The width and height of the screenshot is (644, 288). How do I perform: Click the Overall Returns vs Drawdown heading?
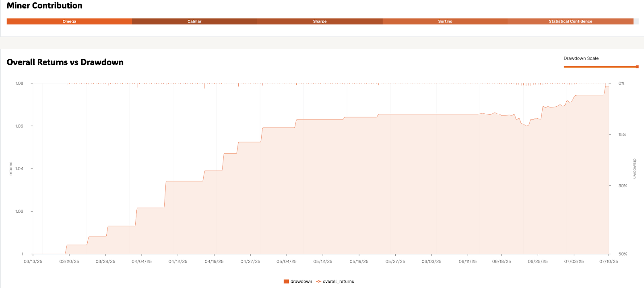click(65, 62)
